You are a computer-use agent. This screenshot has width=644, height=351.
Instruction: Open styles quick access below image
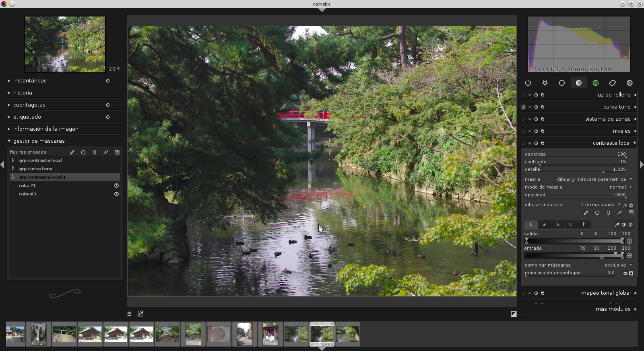140,314
